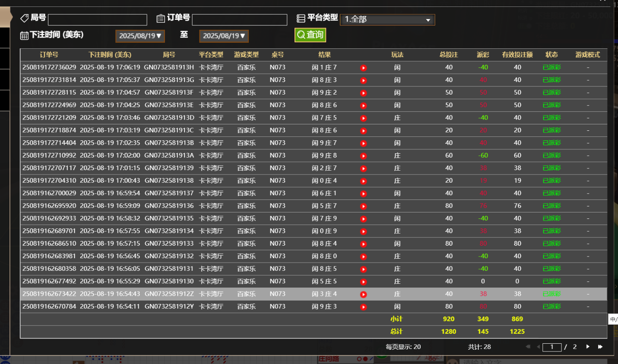Open video replay for 17:03:46 bet
This screenshot has width=618, height=364.
coord(364,118)
